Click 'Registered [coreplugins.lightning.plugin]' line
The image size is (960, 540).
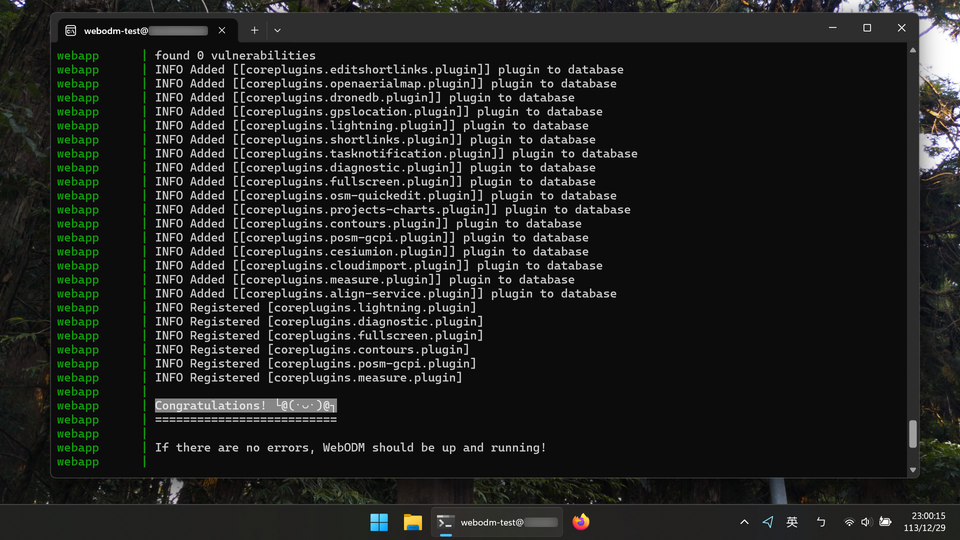pyautogui.click(x=315, y=308)
